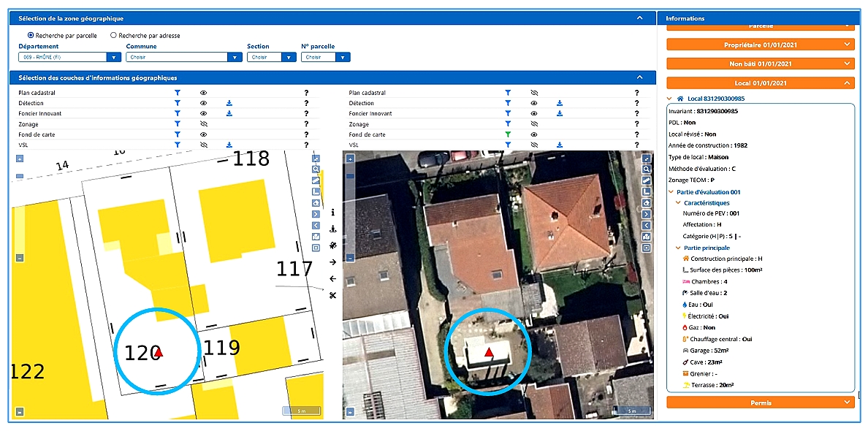The image size is (868, 431).
Task: Filter the Détection layer above the aerial photo
Action: [507, 104]
